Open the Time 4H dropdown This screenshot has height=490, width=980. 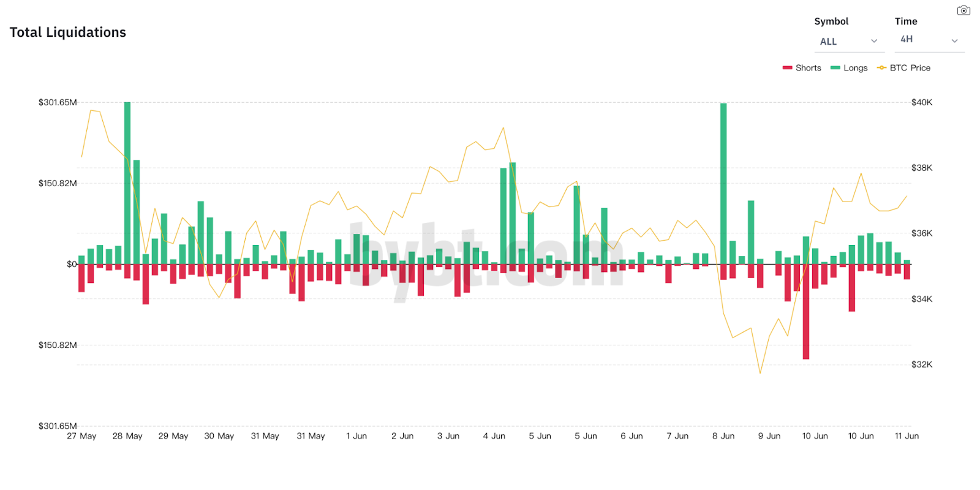click(930, 40)
